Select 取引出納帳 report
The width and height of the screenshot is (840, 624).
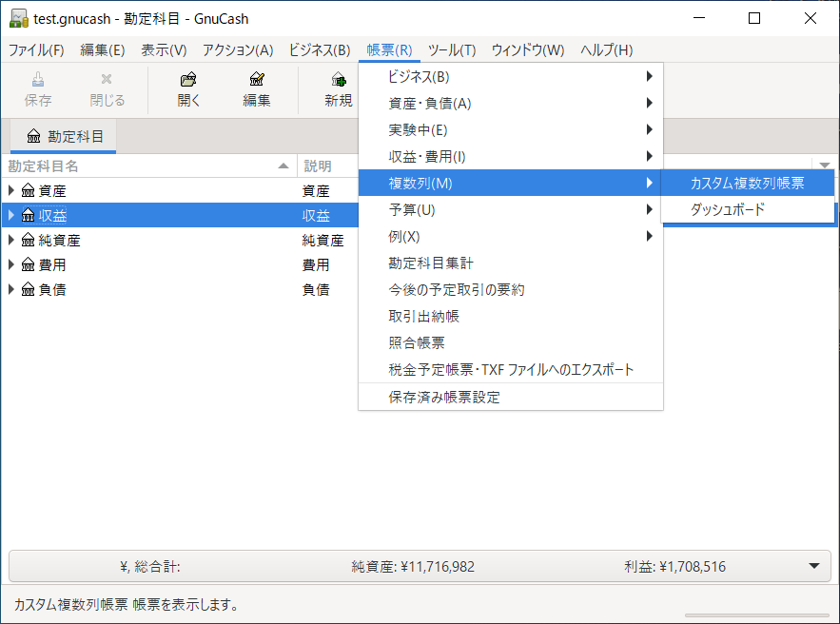[511, 316]
